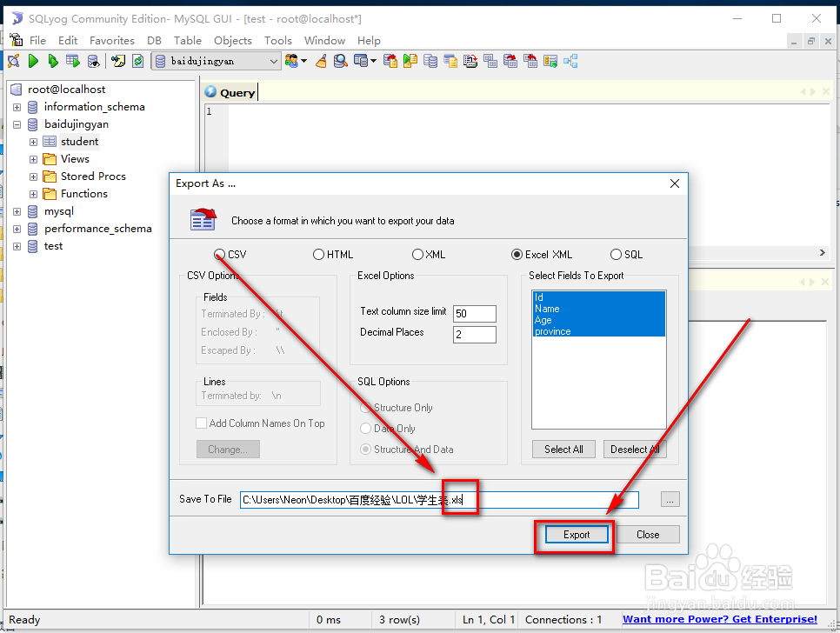Click the table tools toolbar icon
This screenshot has width=840, height=633.
pyautogui.click(x=361, y=61)
